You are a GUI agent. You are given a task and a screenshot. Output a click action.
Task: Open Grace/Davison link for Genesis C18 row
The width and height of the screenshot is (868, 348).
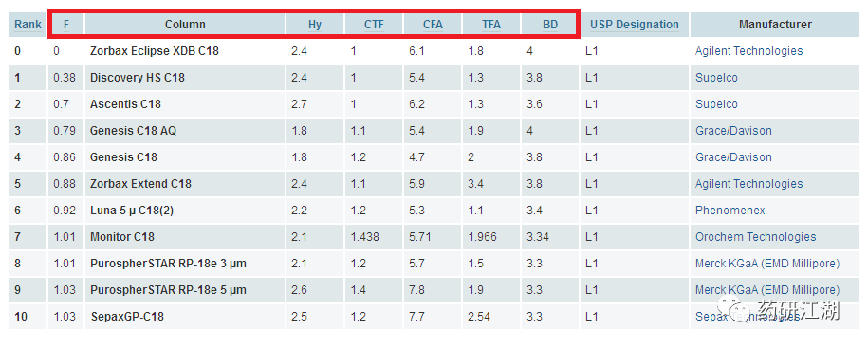point(733,157)
